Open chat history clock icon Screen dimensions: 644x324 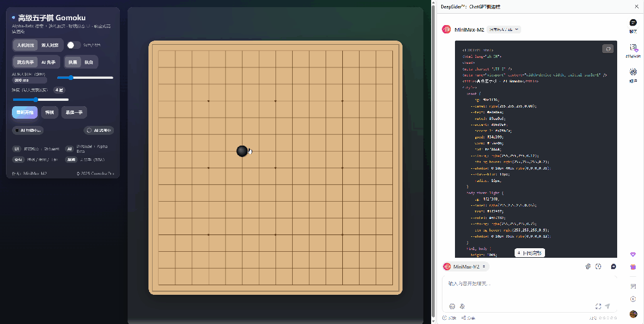click(598, 267)
